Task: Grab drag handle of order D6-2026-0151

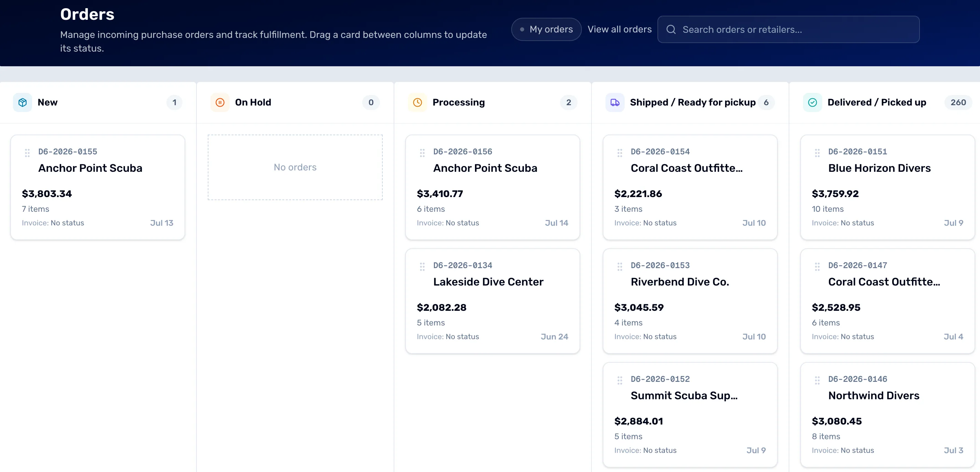Action: pos(817,153)
